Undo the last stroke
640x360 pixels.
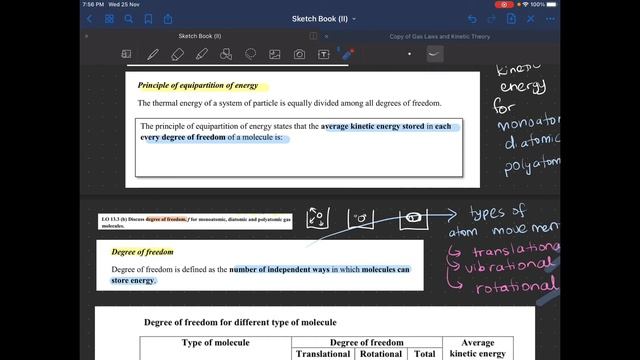click(472, 19)
